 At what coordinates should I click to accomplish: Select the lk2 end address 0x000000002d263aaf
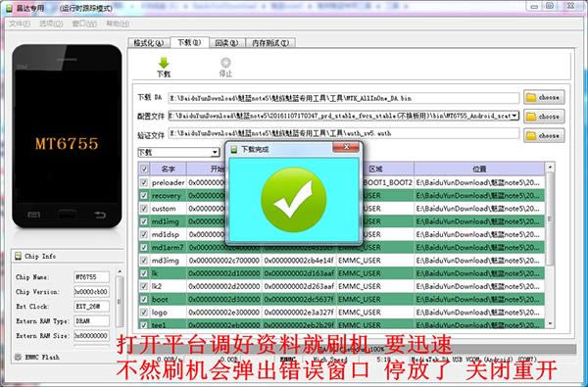[299, 286]
